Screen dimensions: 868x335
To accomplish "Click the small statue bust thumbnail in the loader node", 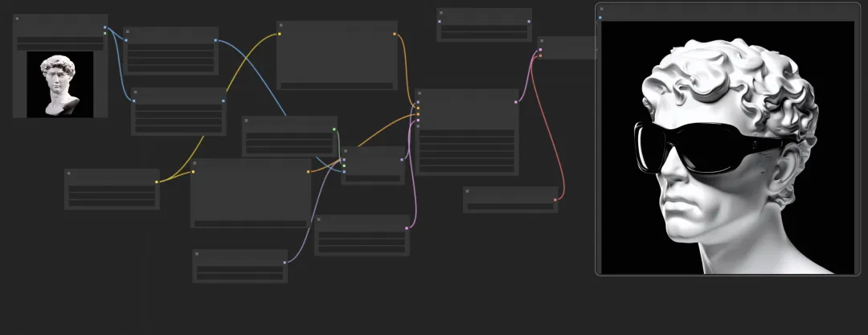I will coord(59,84).
